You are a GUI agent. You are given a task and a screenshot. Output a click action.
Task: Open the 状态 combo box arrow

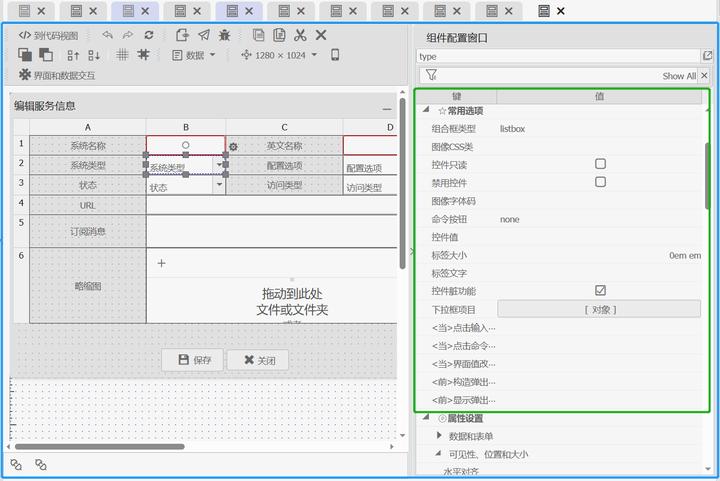tap(219, 185)
